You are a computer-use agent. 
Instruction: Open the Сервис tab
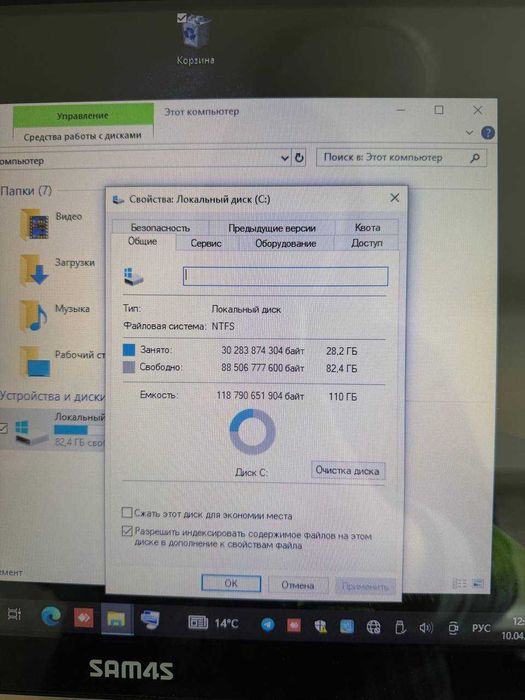(206, 243)
